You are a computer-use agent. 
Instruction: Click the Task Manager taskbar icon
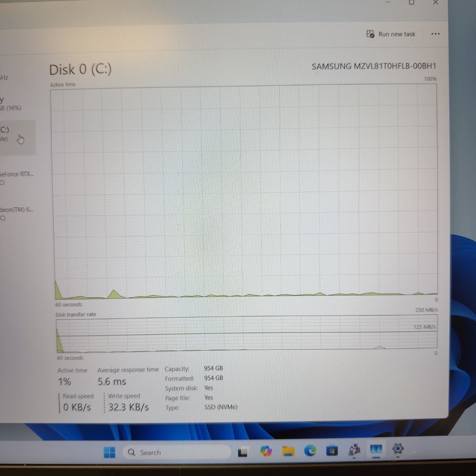coord(376,449)
